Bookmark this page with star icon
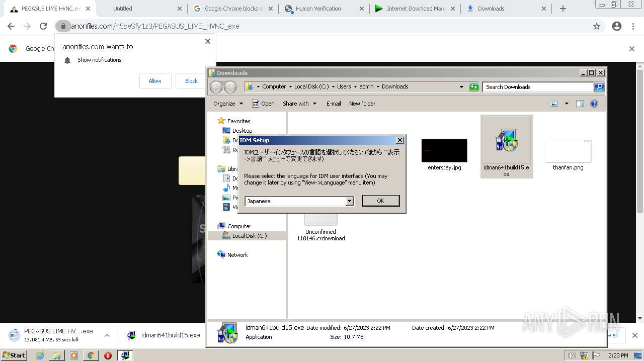644x362 pixels. click(597, 26)
